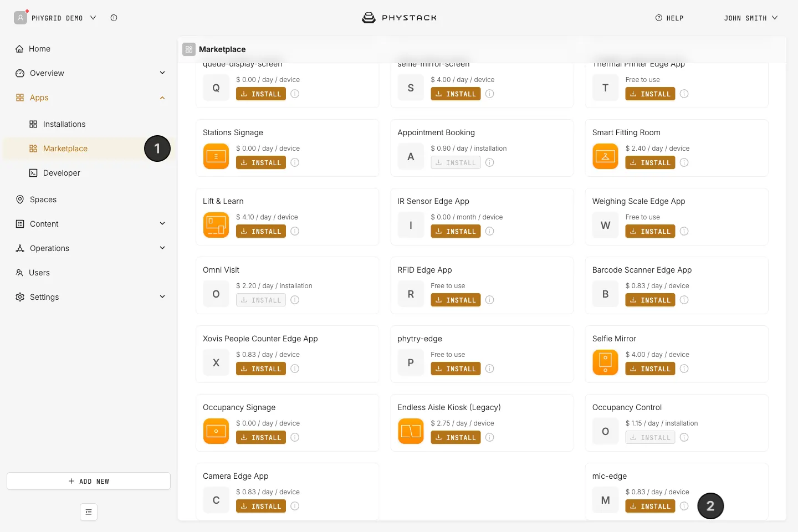Open info icon for Smart Fitting Room
The width and height of the screenshot is (798, 532).
pyautogui.click(x=684, y=162)
